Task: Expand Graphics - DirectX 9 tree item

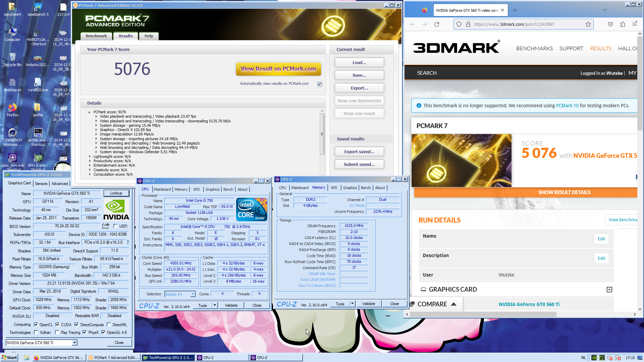Action: tap(96, 130)
